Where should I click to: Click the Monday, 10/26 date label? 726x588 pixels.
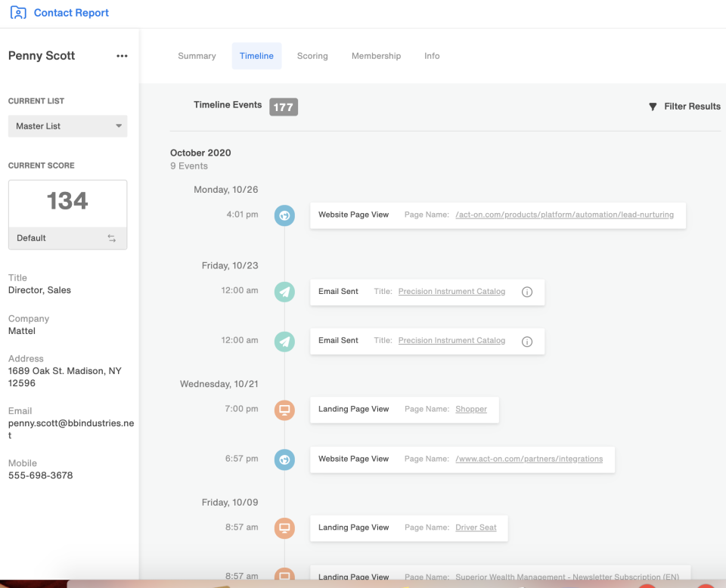click(226, 190)
